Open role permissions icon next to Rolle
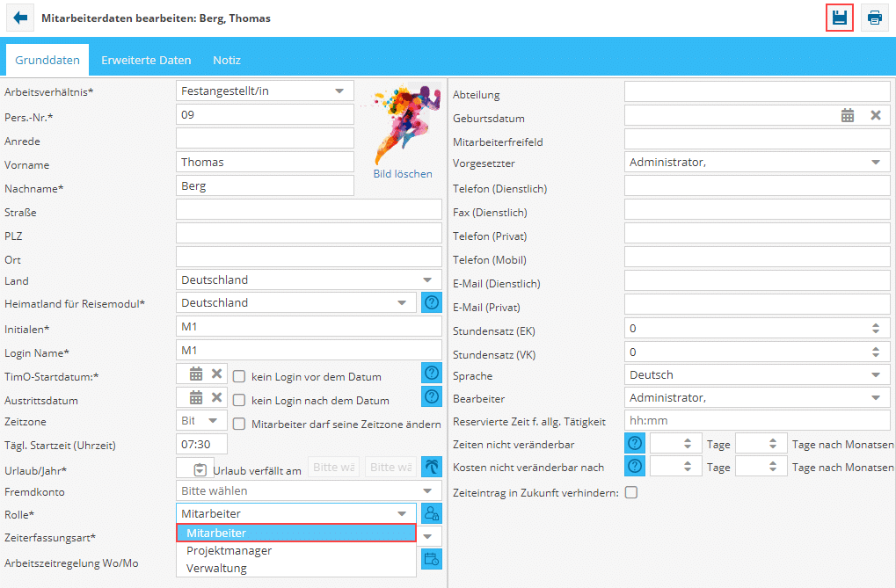 click(432, 513)
